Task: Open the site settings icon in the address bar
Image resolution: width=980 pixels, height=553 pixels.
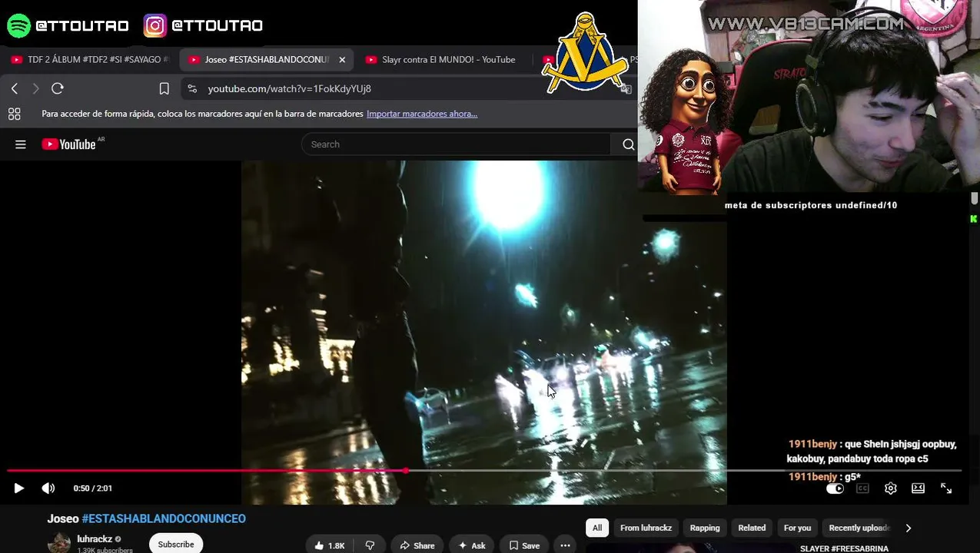Action: pyautogui.click(x=192, y=88)
